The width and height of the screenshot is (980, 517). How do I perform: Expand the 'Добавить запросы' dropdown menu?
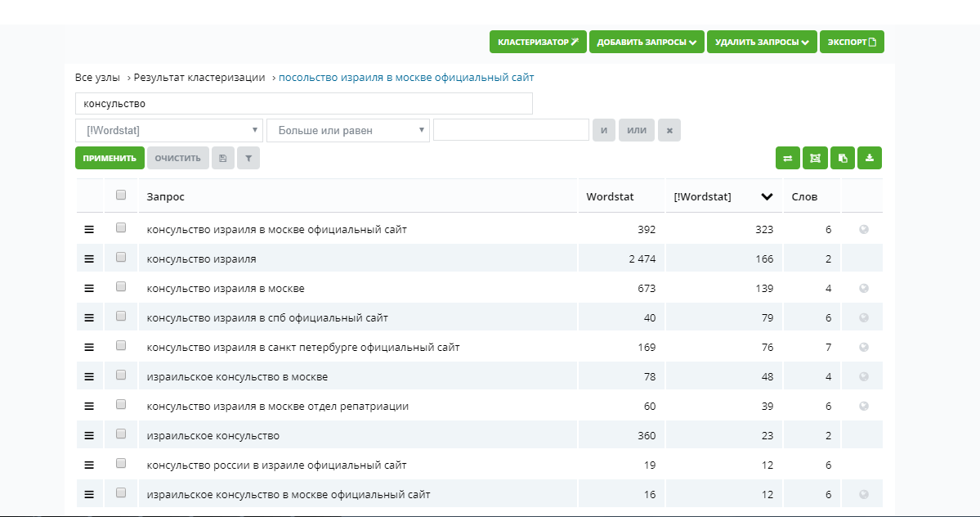[646, 42]
